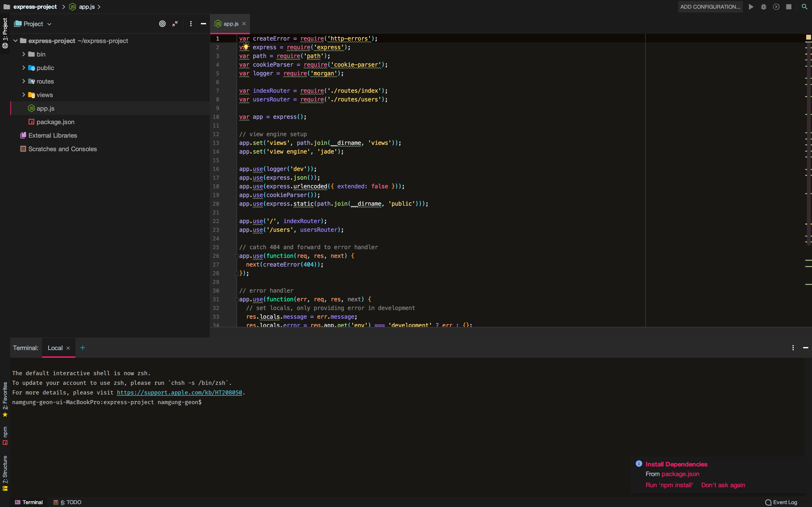Open Project panel options three-dot menu
The image size is (812, 507).
pyautogui.click(x=191, y=24)
